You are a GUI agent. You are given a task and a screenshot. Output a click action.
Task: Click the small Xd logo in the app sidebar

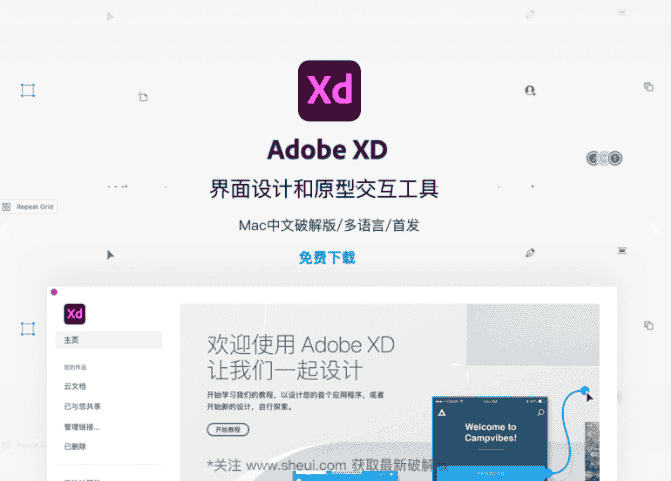pos(75,313)
